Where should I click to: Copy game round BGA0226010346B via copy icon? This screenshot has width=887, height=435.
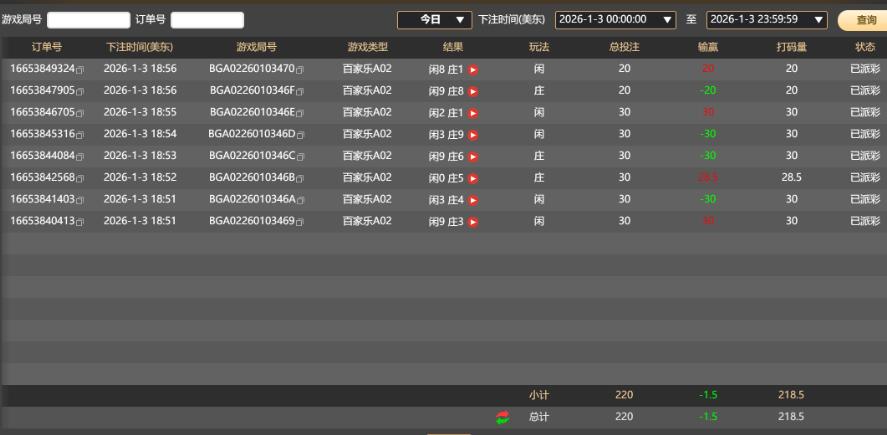point(300,179)
